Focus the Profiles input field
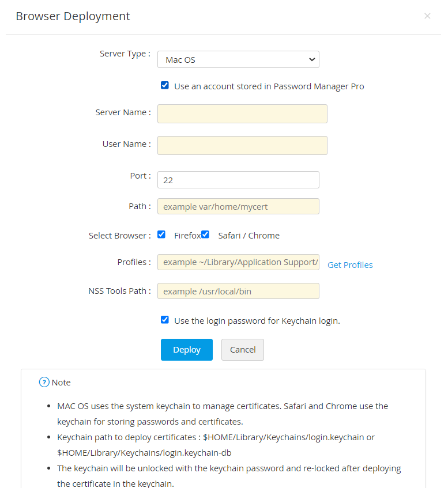 pyautogui.click(x=238, y=262)
